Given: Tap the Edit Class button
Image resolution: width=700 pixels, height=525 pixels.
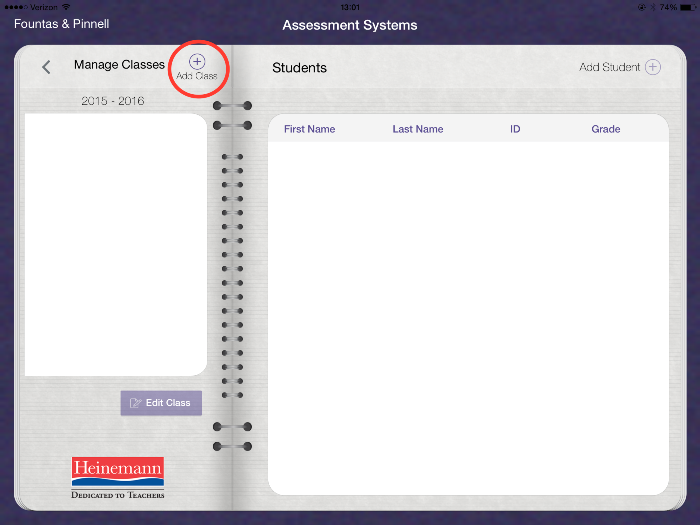Looking at the screenshot, I should coord(161,403).
